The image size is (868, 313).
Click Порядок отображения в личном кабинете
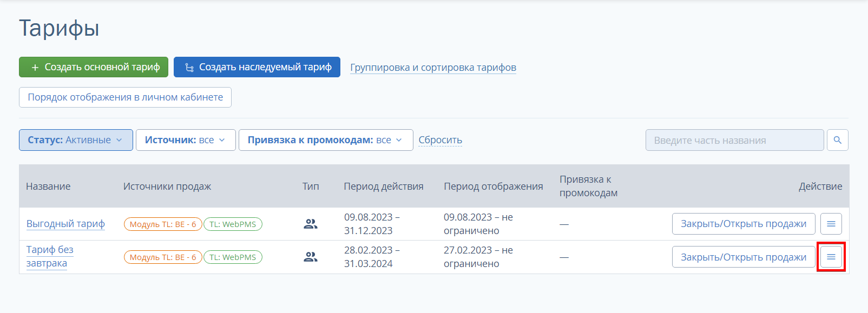pyautogui.click(x=125, y=97)
